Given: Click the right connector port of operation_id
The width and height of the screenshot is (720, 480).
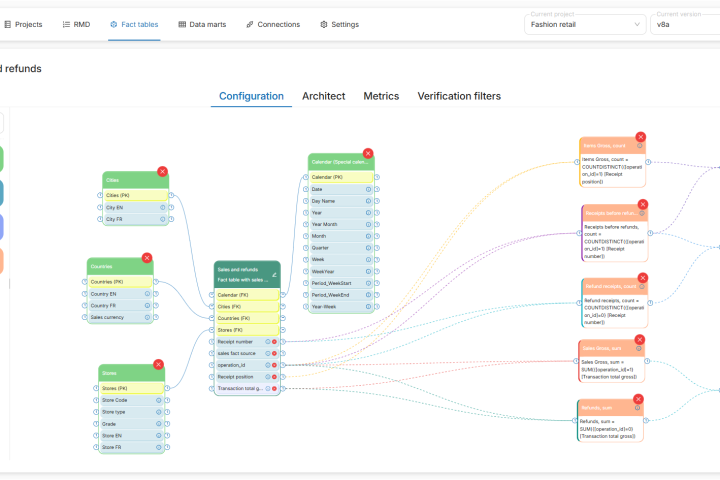Looking at the screenshot, I should coord(283,365).
